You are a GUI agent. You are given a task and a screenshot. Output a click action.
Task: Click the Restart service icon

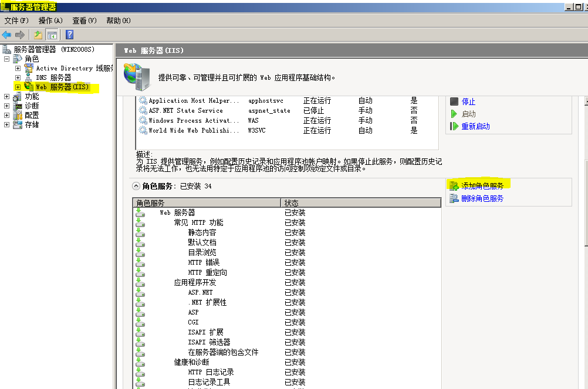point(454,126)
